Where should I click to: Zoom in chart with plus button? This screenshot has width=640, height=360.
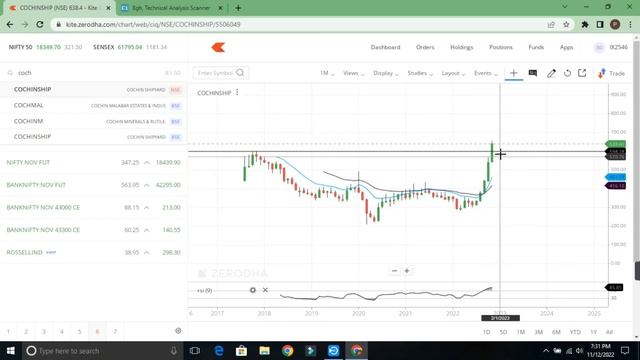407,271
